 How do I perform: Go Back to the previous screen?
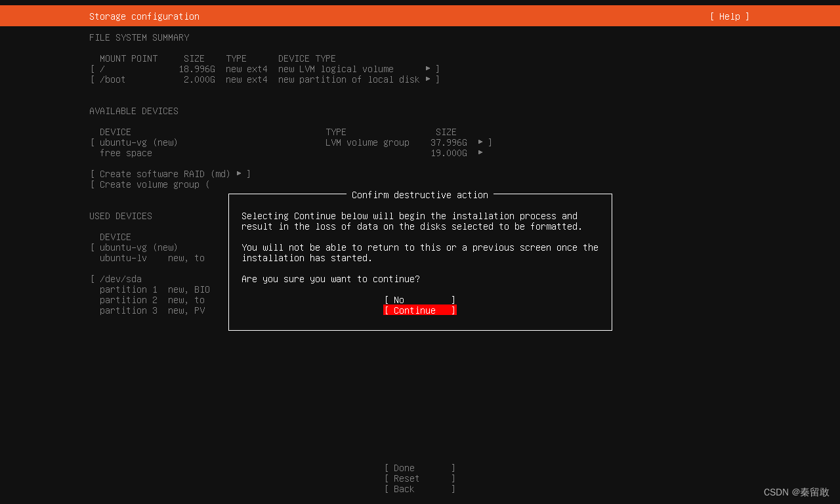click(x=420, y=489)
